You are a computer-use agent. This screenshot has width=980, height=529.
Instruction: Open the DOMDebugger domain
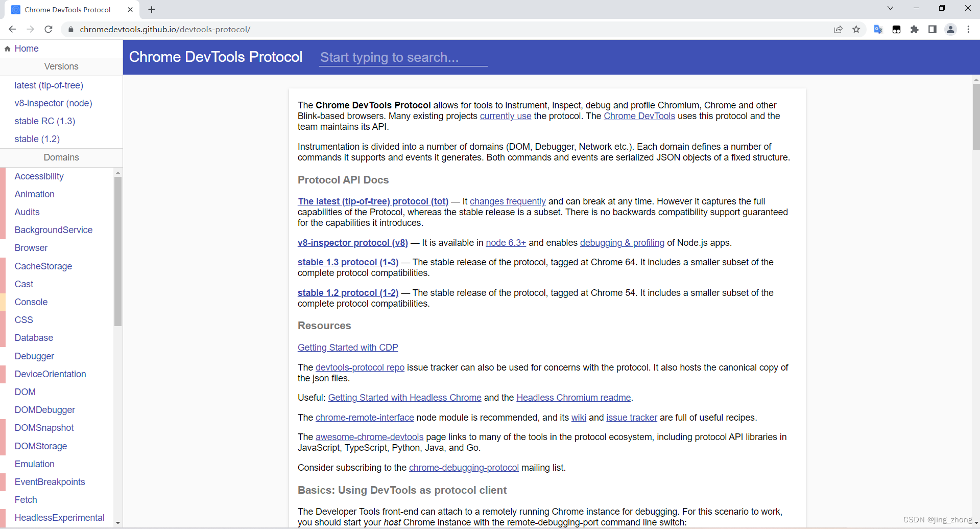(44, 410)
